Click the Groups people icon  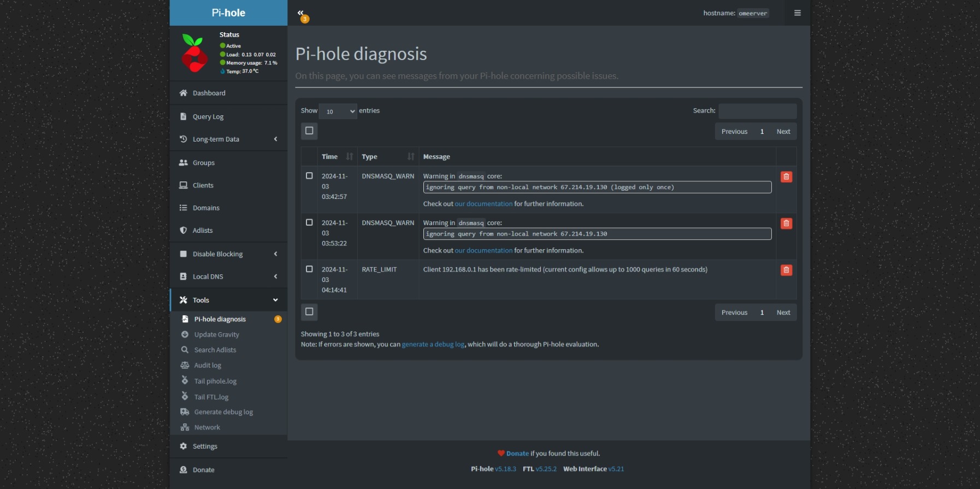pyautogui.click(x=184, y=162)
